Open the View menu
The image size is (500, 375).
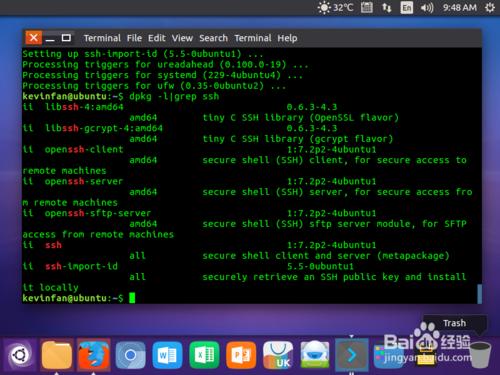[x=182, y=38]
